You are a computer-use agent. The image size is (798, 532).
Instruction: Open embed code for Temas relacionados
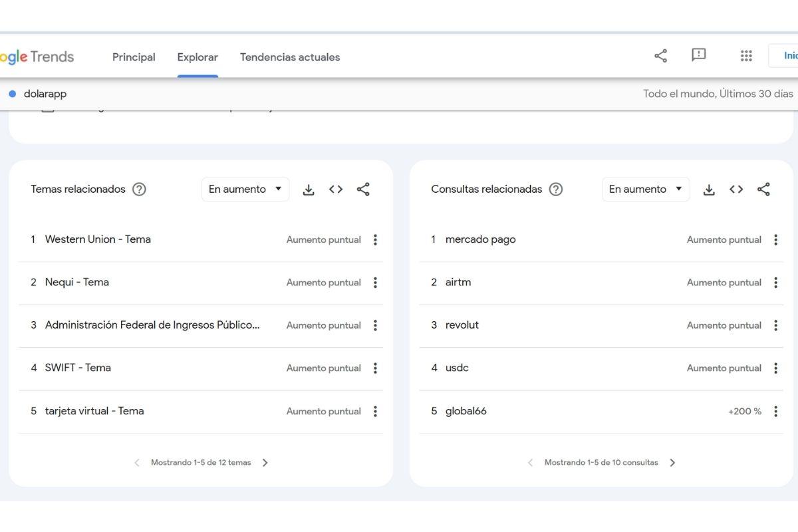(336, 190)
